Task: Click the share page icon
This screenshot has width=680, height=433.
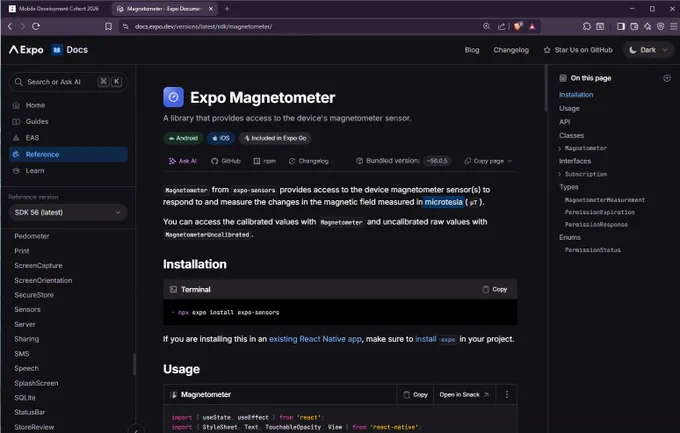Action: pyautogui.click(x=502, y=26)
